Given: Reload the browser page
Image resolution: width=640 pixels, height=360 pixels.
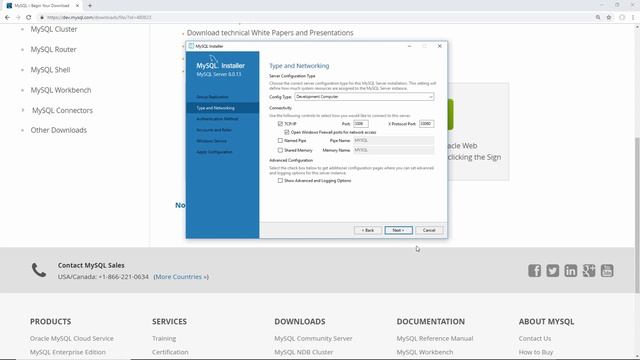Looking at the screenshot, I should tap(29, 18).
